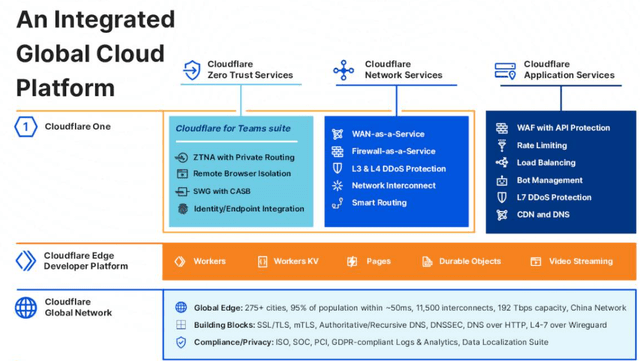Viewport: 640px width, 361px height.
Task: Click 'L3 & L4 DDoS Protection' text
Action: point(399,169)
